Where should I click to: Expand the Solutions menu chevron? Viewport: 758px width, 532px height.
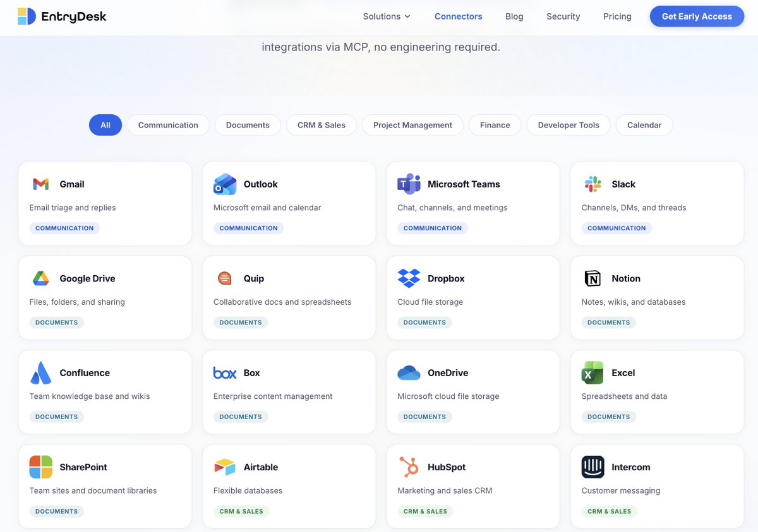click(x=407, y=16)
